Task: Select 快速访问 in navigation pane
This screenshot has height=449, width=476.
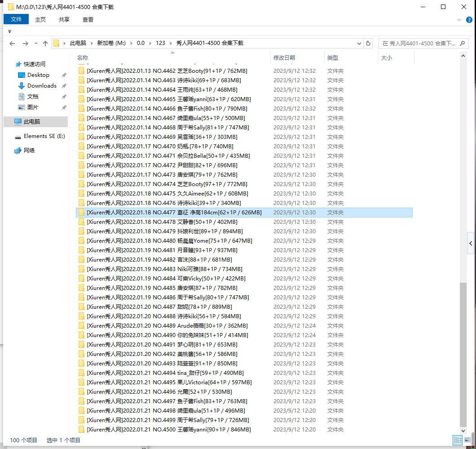Action: pyautogui.click(x=34, y=64)
